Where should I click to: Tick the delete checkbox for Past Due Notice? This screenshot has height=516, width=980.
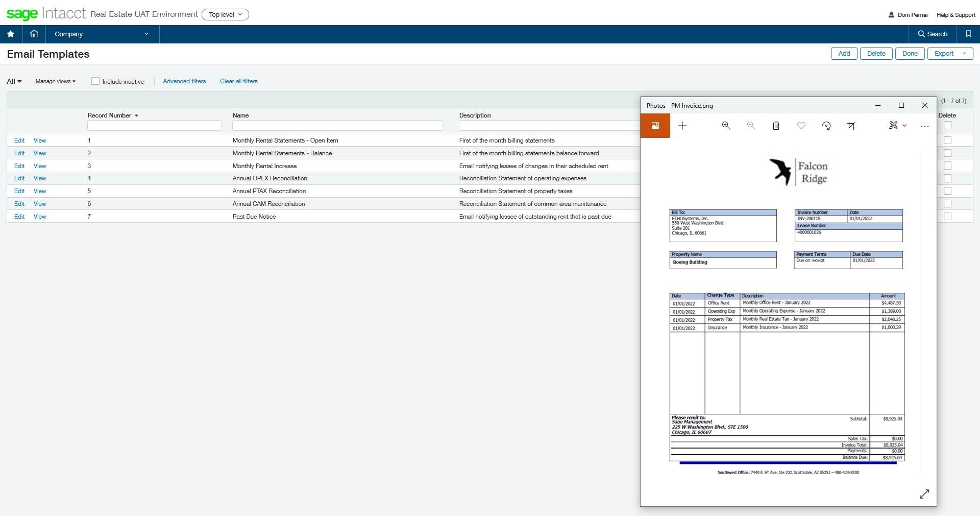(947, 217)
